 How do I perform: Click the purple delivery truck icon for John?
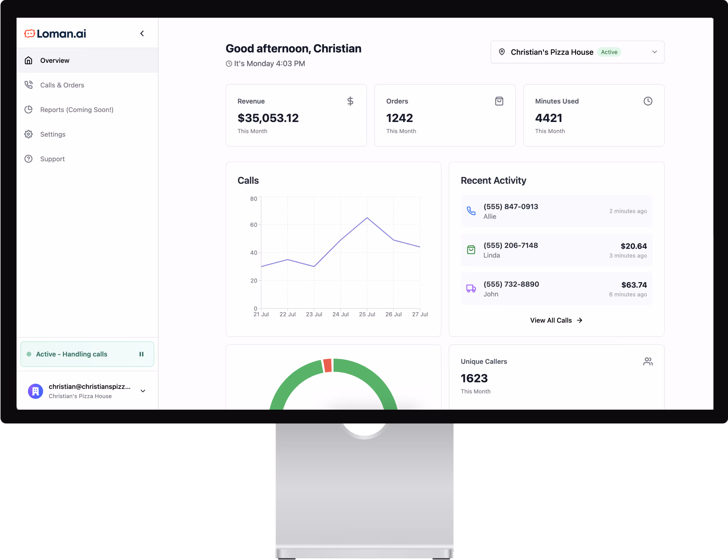[471, 289]
